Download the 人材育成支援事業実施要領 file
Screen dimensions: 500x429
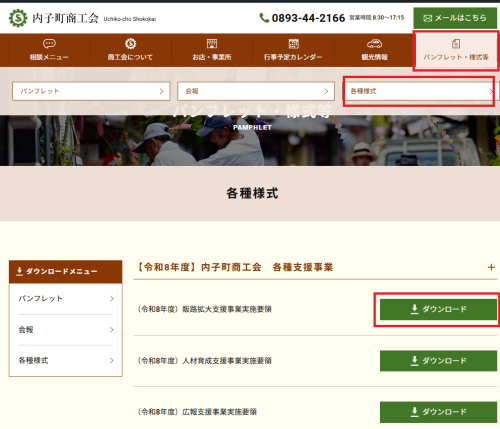pos(438,361)
